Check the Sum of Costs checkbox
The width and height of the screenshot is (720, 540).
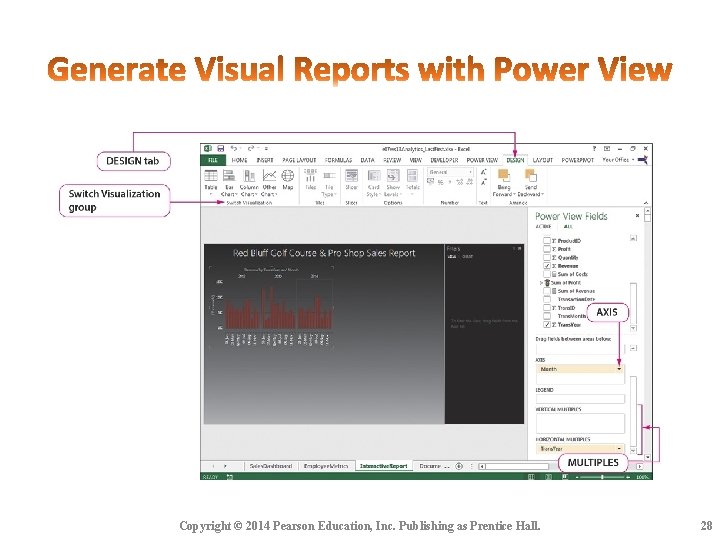[x=546, y=274]
